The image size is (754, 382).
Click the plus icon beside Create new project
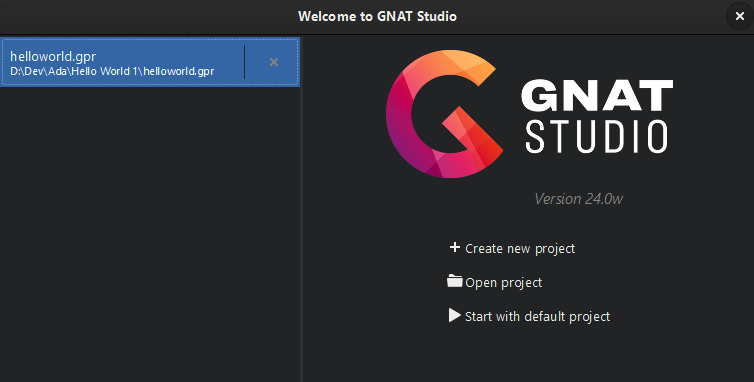click(x=454, y=247)
